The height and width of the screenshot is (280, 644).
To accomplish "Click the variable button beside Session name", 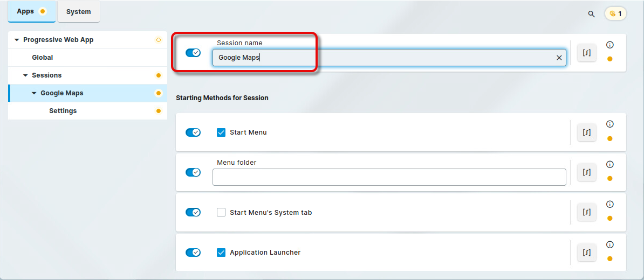I will tap(587, 53).
